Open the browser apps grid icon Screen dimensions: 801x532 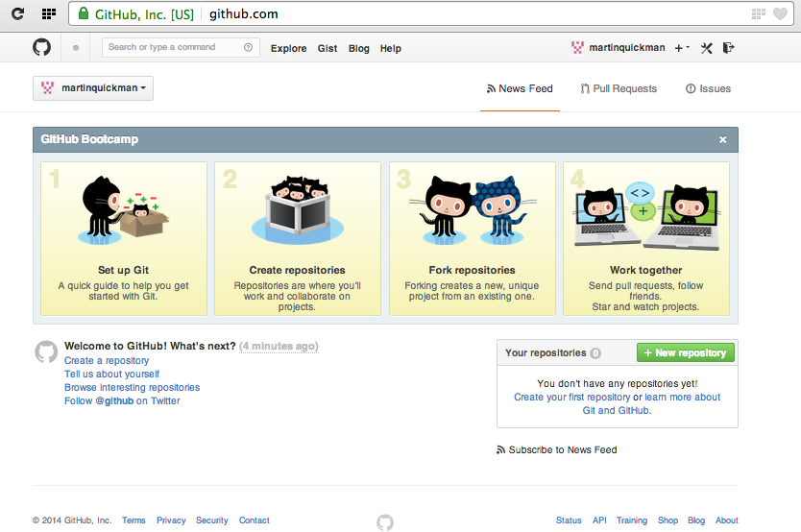point(49,13)
